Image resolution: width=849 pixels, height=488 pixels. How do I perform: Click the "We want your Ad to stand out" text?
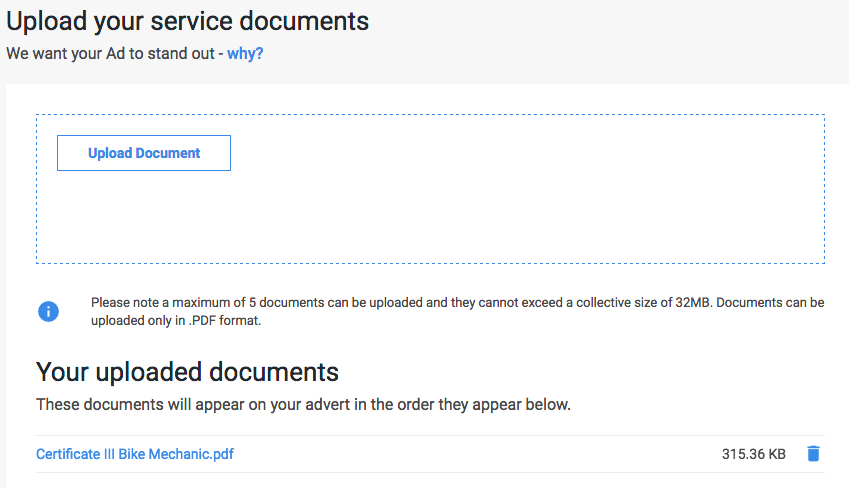click(x=110, y=54)
